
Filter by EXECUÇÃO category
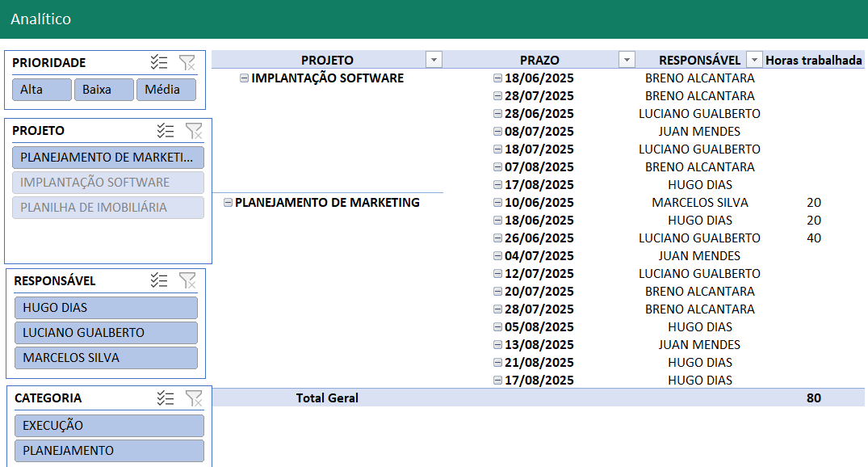click(x=109, y=426)
